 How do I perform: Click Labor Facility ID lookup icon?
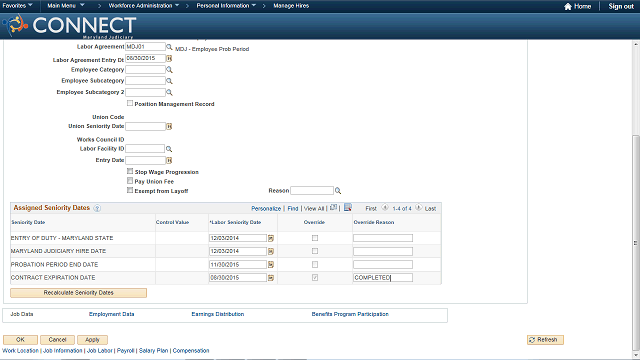pos(169,149)
